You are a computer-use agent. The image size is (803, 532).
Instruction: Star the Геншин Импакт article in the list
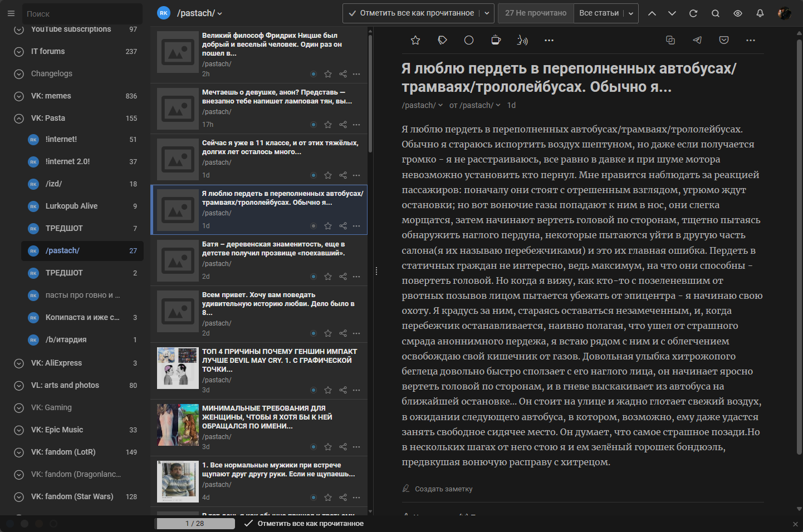click(x=328, y=390)
